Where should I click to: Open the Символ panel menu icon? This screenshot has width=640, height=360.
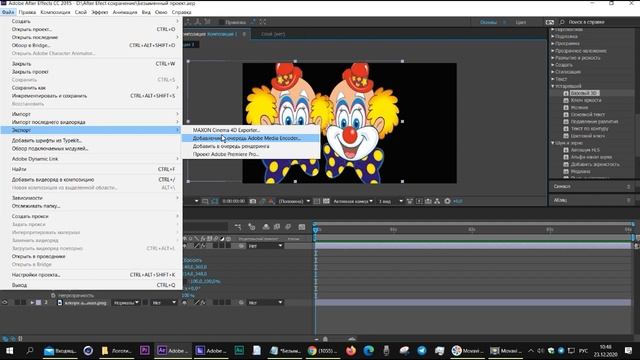click(x=629, y=187)
